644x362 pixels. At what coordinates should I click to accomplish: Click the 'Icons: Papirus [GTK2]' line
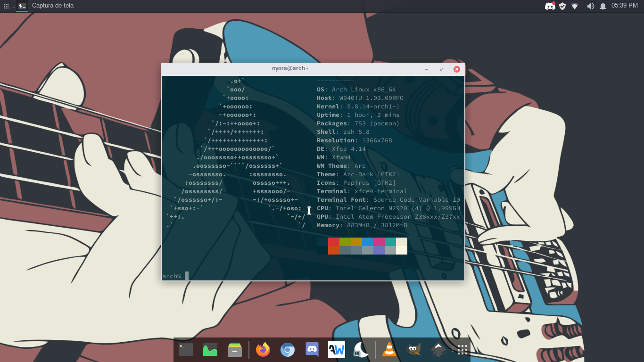356,183
